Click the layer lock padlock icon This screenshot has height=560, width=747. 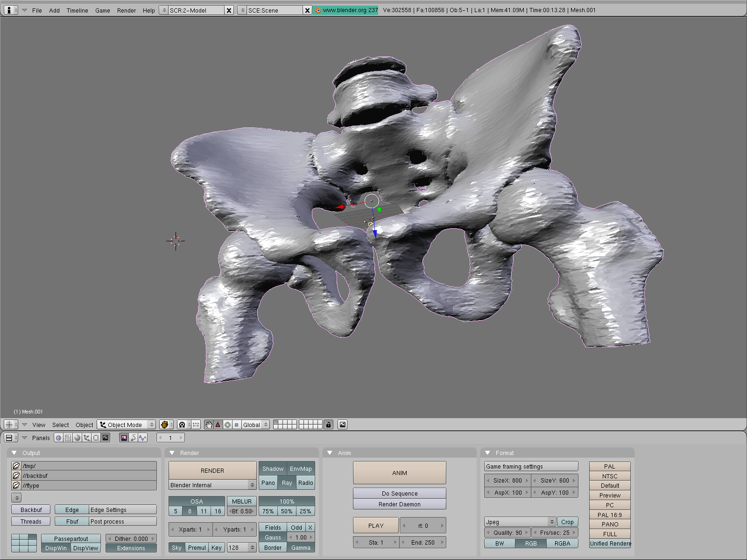click(328, 425)
